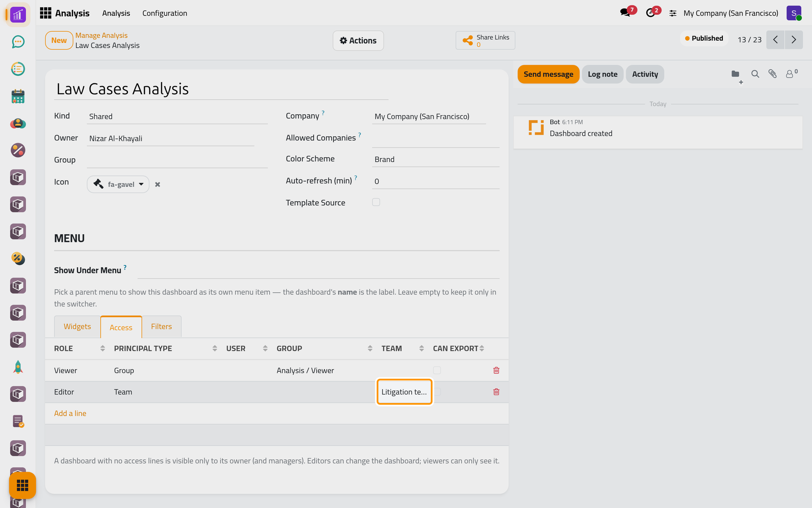Screen dimensions: 812x508
Task: Click the New button
Action: tap(59, 41)
